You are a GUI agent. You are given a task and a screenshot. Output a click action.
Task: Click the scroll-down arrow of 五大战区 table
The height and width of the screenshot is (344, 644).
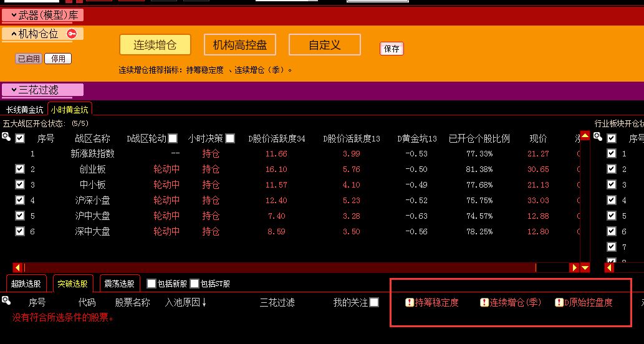pos(585,267)
